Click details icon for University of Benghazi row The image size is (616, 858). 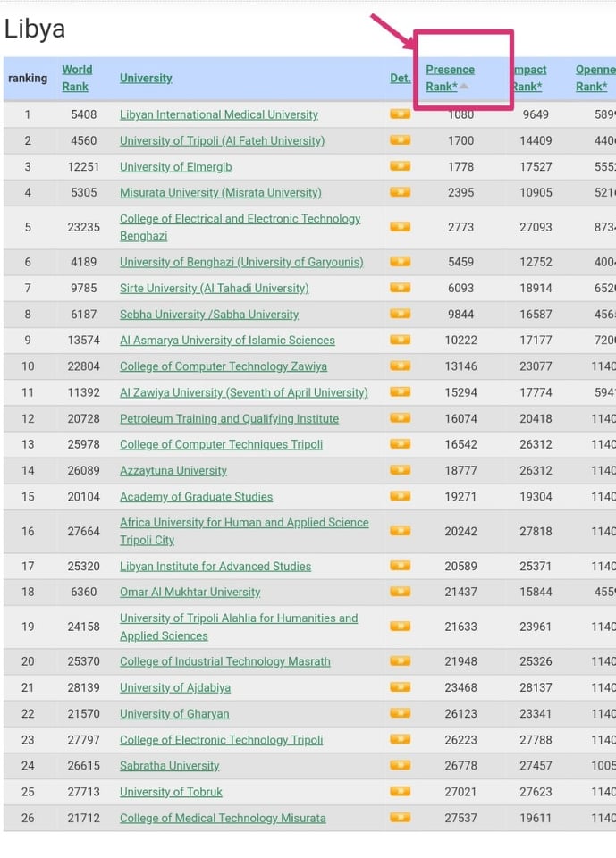tap(401, 262)
